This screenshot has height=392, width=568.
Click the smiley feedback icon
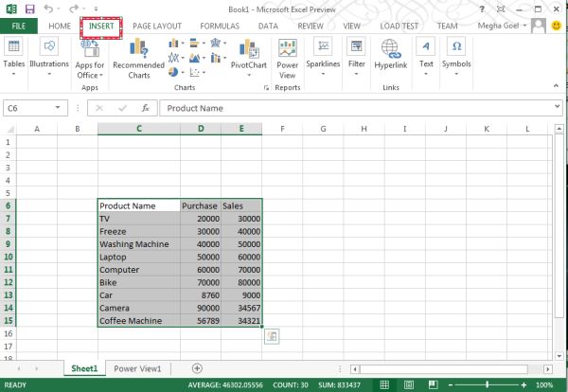point(556,26)
